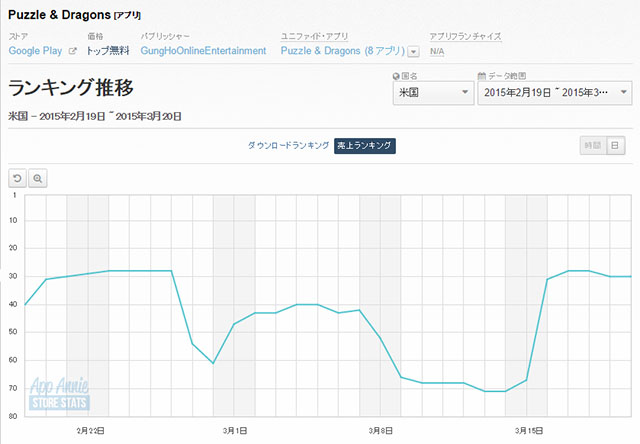Click globe icon beside 国名 label
640x444 pixels.
pos(396,76)
